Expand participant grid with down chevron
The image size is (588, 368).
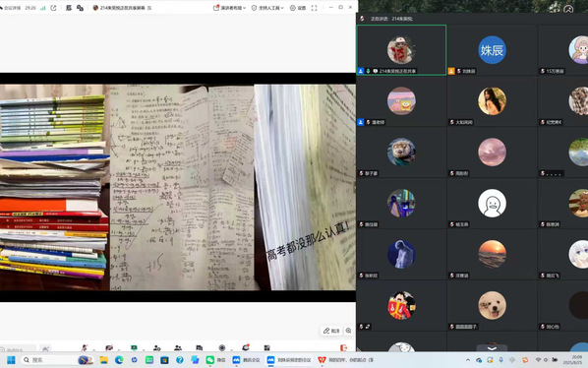click(x=492, y=348)
